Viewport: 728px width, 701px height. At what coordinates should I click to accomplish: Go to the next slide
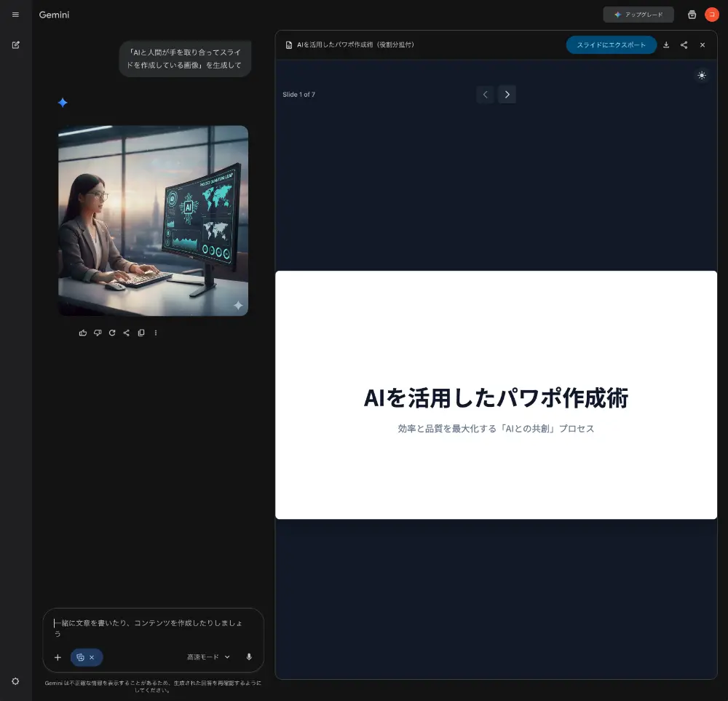tap(507, 95)
